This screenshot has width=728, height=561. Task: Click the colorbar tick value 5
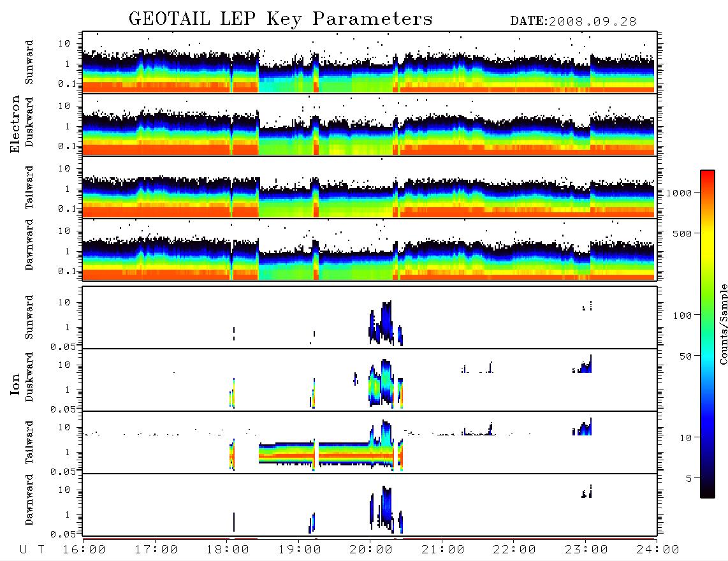click(689, 479)
